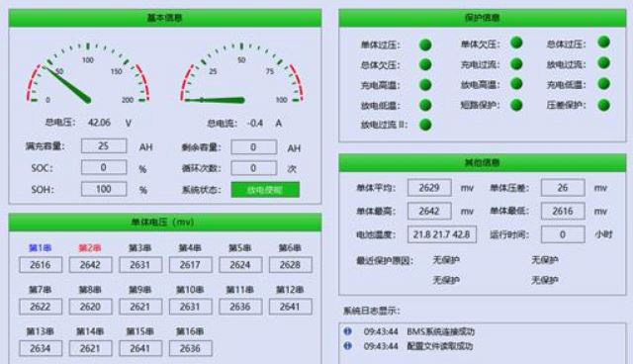Click the 放电低温 green indicator

(425, 105)
